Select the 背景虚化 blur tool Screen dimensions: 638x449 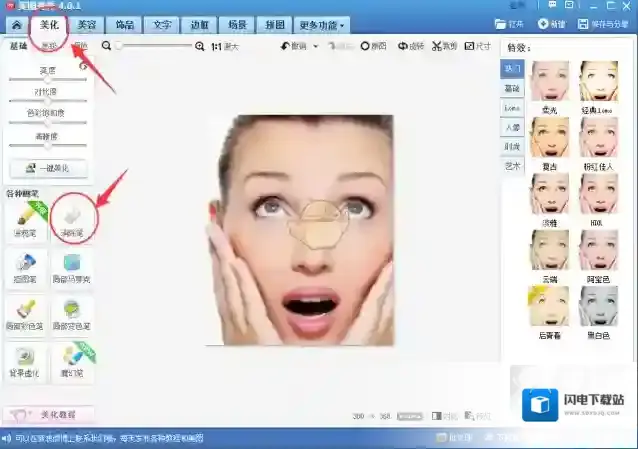[x=25, y=362]
